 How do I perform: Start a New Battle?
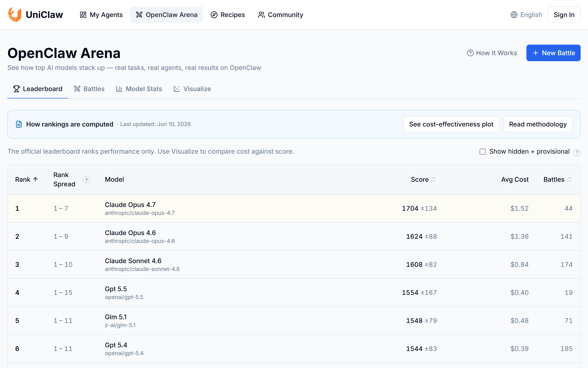pyautogui.click(x=554, y=53)
